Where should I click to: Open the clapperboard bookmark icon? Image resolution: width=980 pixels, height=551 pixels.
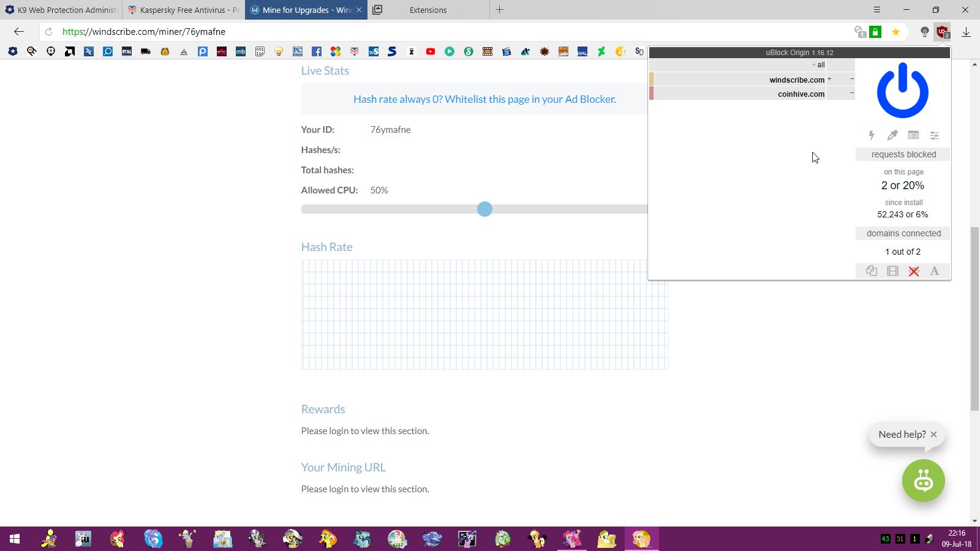point(507,51)
